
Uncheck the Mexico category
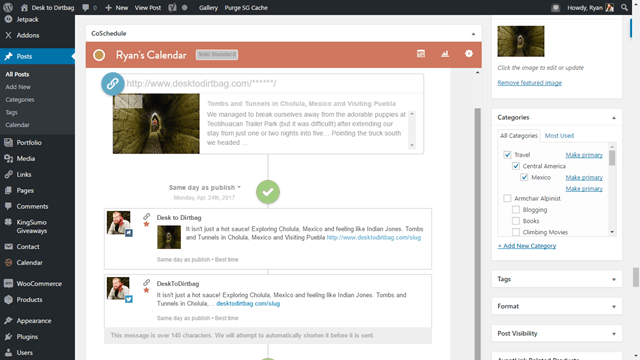(x=524, y=177)
